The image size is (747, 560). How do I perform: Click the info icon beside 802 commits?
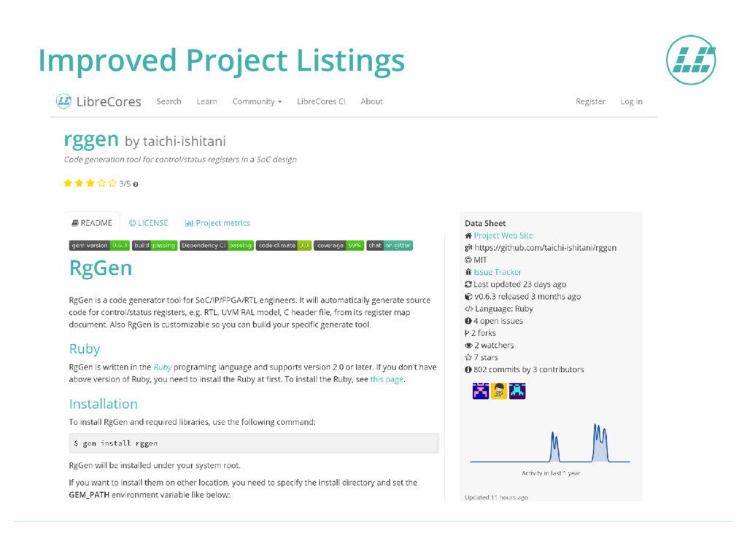[x=468, y=370]
